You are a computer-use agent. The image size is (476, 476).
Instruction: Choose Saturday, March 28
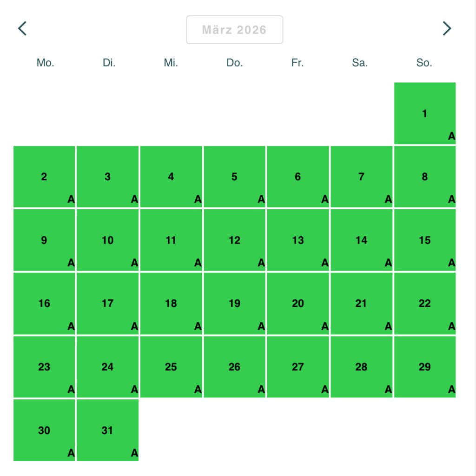(x=361, y=367)
